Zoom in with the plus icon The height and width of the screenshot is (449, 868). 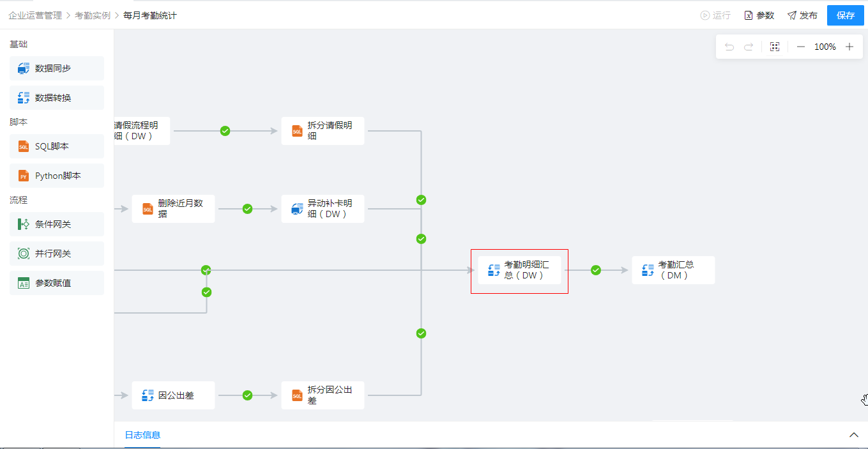coord(849,47)
